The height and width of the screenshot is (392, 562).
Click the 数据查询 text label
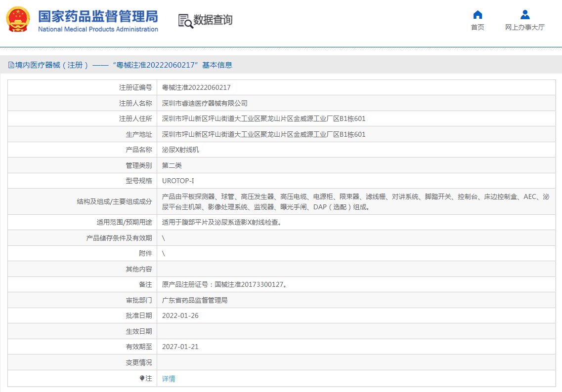213,20
